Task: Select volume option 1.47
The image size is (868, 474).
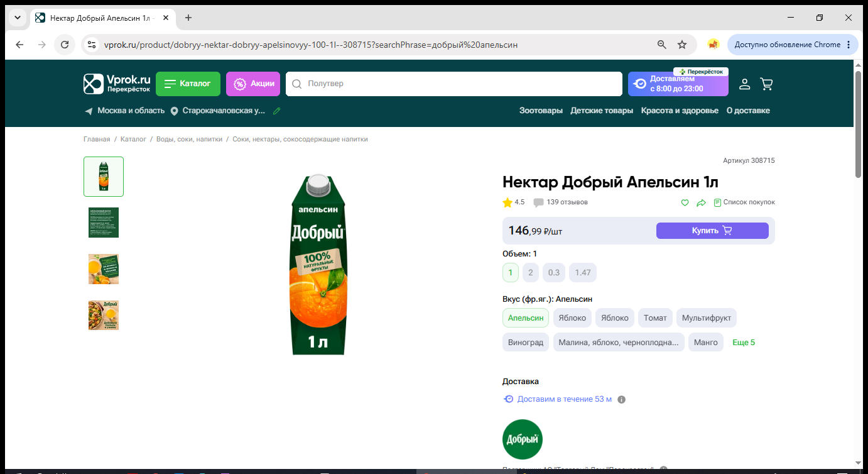Action: pyautogui.click(x=583, y=273)
